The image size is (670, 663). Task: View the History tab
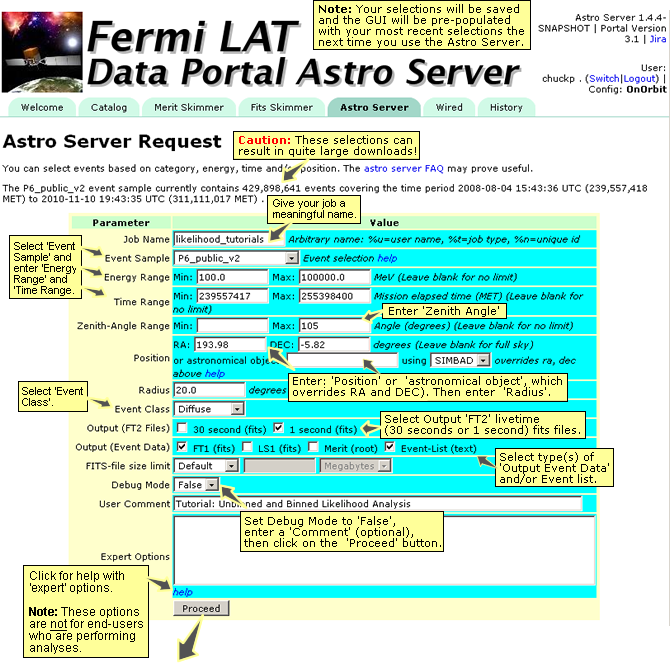pyautogui.click(x=506, y=107)
